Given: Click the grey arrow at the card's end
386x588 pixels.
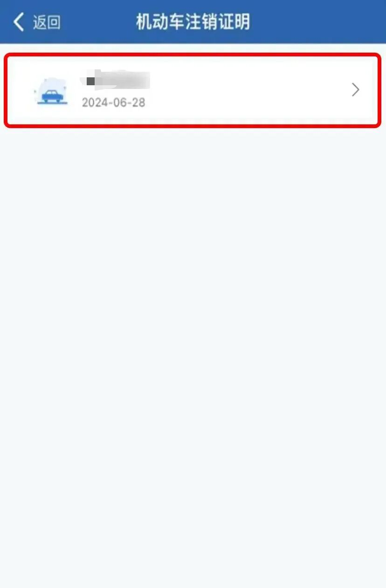Looking at the screenshot, I should point(355,89).
